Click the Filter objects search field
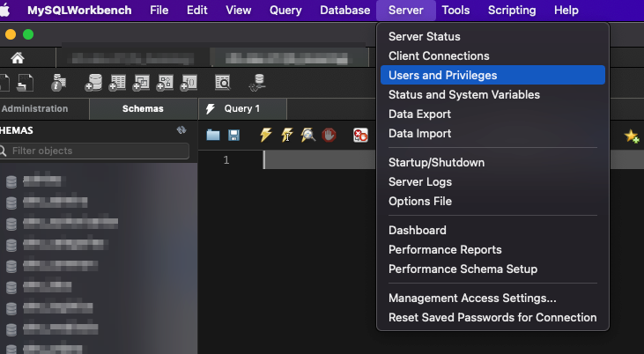644x354 pixels. pyautogui.click(x=95, y=151)
